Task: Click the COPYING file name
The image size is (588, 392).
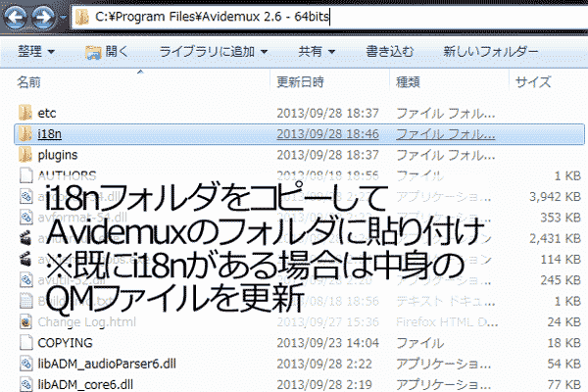Action: [66, 343]
